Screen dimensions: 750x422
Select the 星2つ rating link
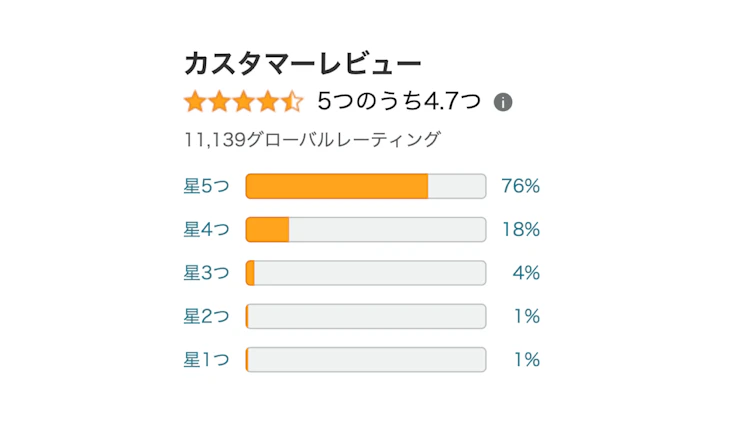[x=206, y=316]
